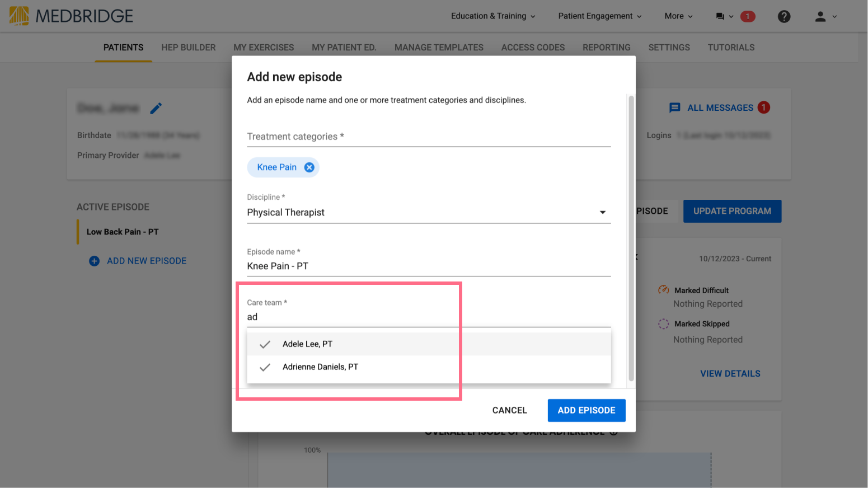Image resolution: width=868 pixels, height=488 pixels.
Task: Go to ACCESS CODES tab
Action: tap(533, 48)
